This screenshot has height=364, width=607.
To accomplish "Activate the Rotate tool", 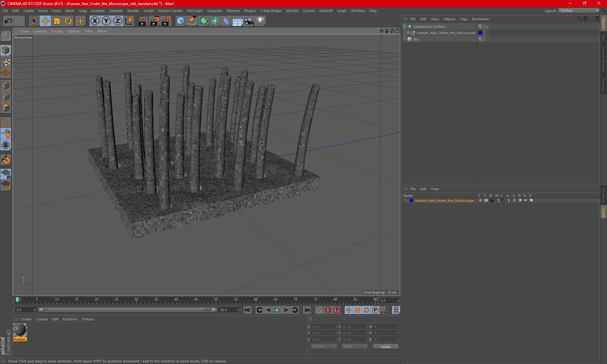I will coord(68,21).
